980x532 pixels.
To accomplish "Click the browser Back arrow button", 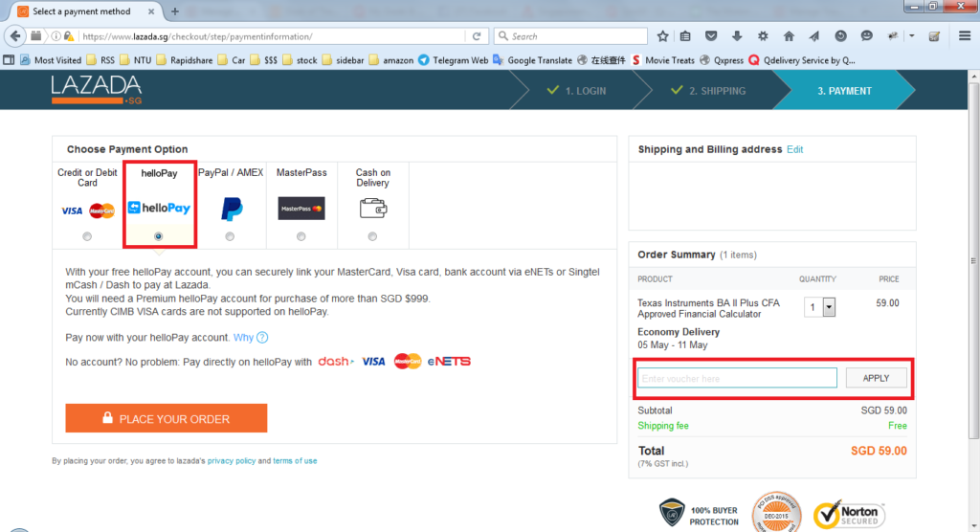I will point(15,36).
